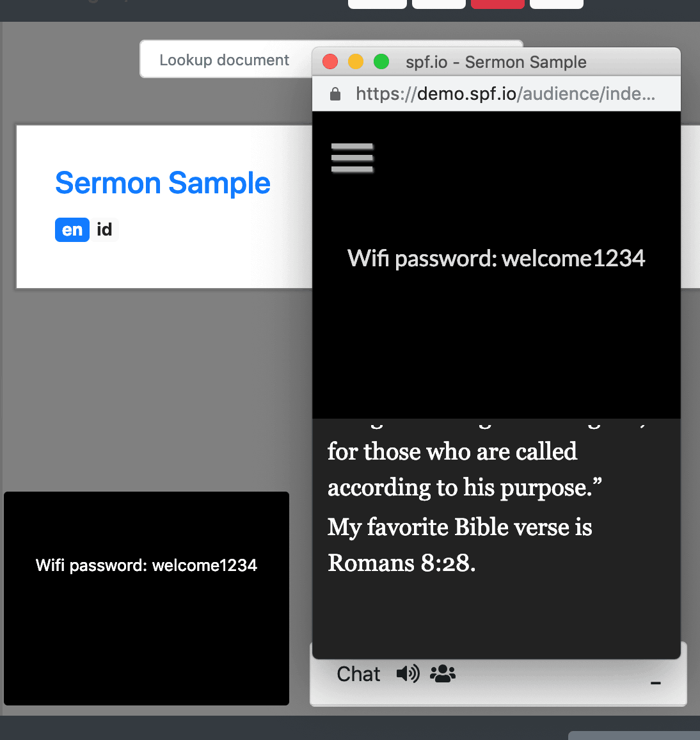The width and height of the screenshot is (700, 740).
Task: Minimize the Chat panel with dash button
Action: click(656, 682)
